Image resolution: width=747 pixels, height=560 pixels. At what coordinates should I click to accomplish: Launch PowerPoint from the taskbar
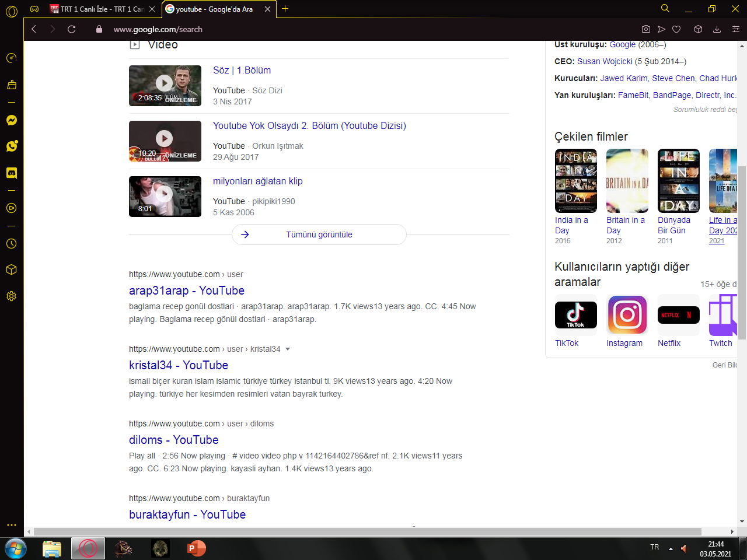[x=197, y=549]
